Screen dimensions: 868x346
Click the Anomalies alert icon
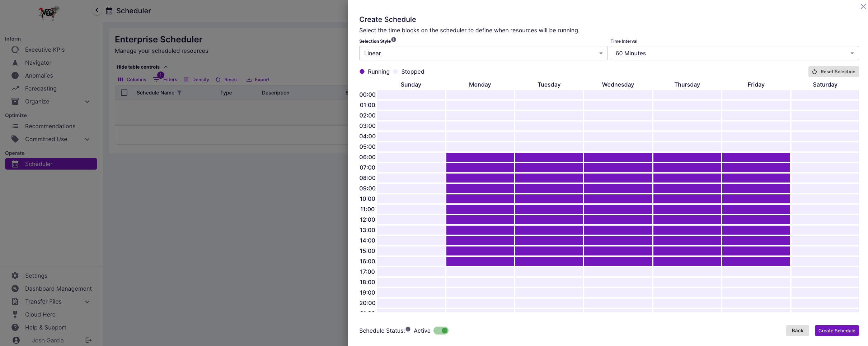15,75
